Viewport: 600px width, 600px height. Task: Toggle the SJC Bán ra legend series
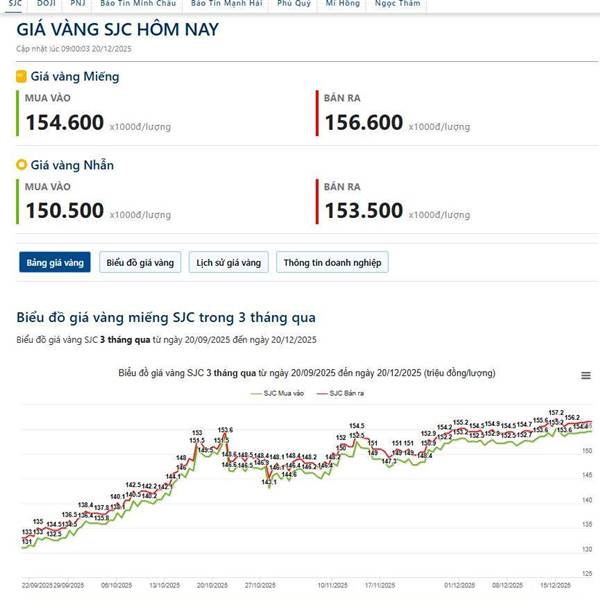[x=339, y=393]
